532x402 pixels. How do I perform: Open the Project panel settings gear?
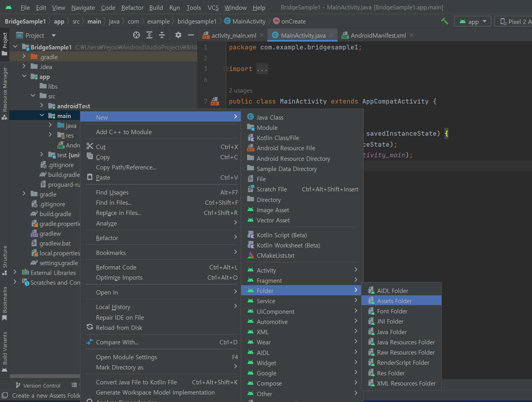point(178,35)
